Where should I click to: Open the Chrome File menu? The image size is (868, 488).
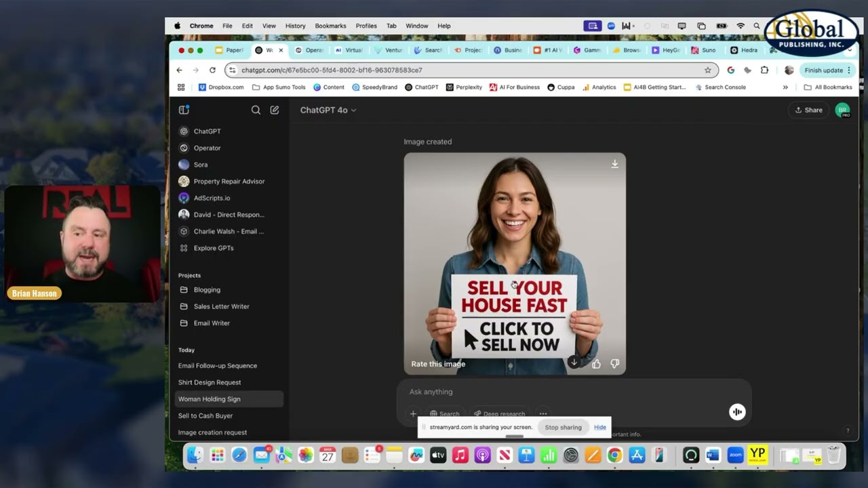coord(227,26)
